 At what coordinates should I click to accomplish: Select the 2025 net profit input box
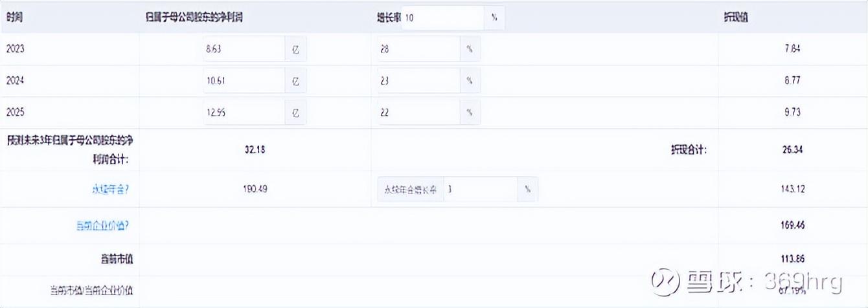[x=244, y=113]
